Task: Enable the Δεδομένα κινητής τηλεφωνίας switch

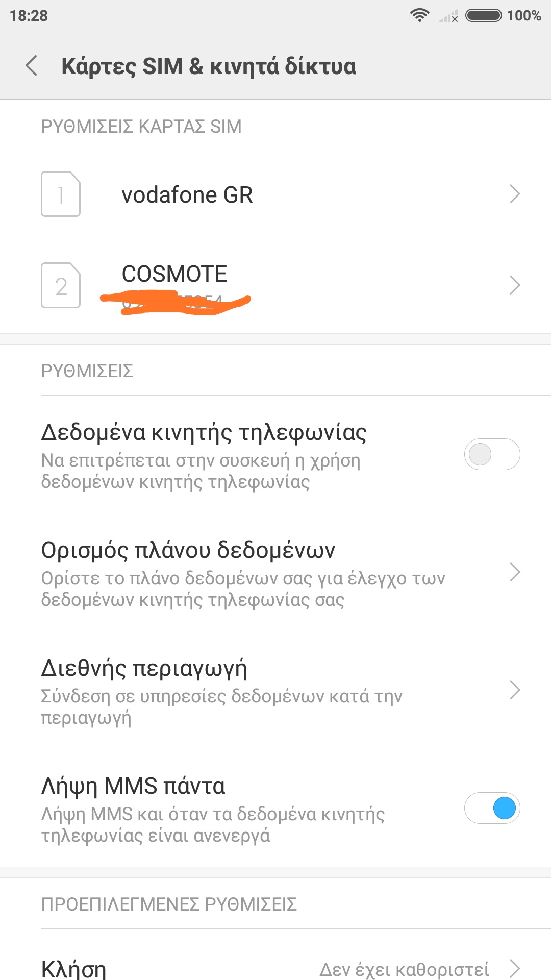Action: pyautogui.click(x=492, y=454)
